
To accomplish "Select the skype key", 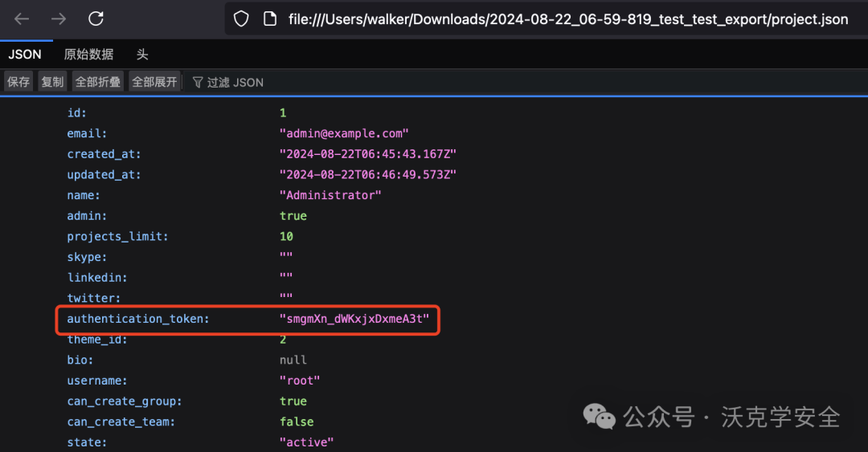I will [87, 257].
